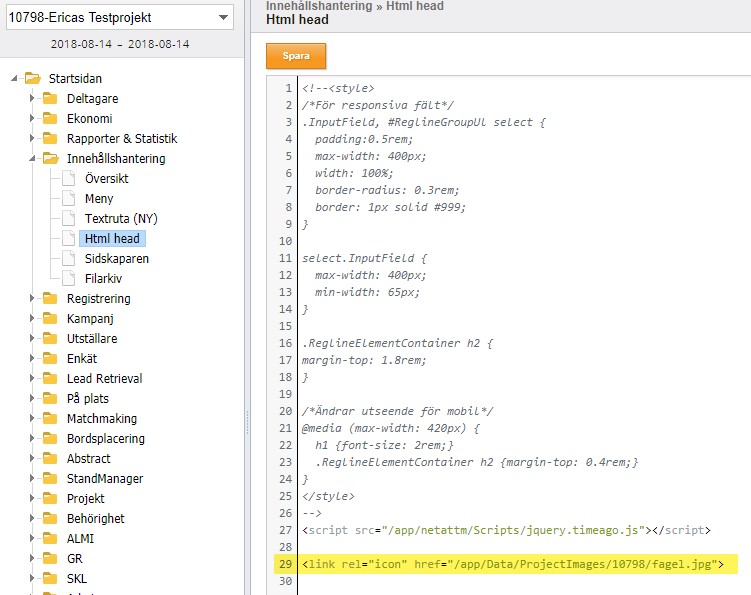Open Sidskaparen in the tree

click(x=117, y=259)
